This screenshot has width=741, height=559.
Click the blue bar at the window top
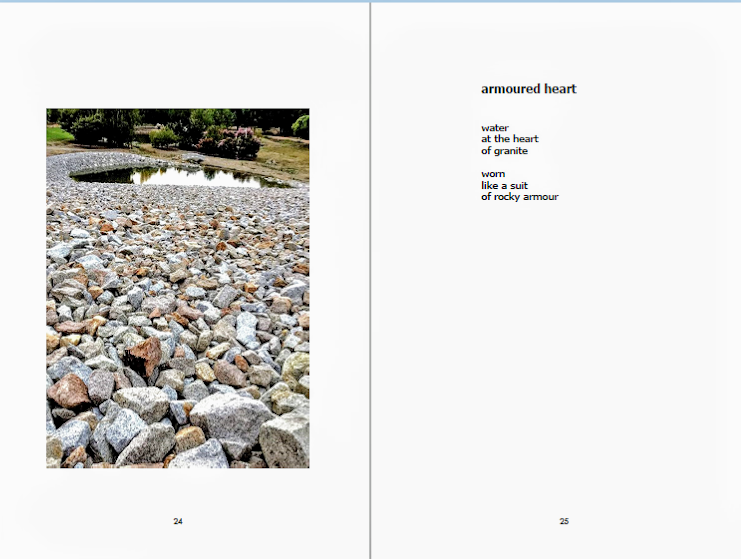click(370, 1)
